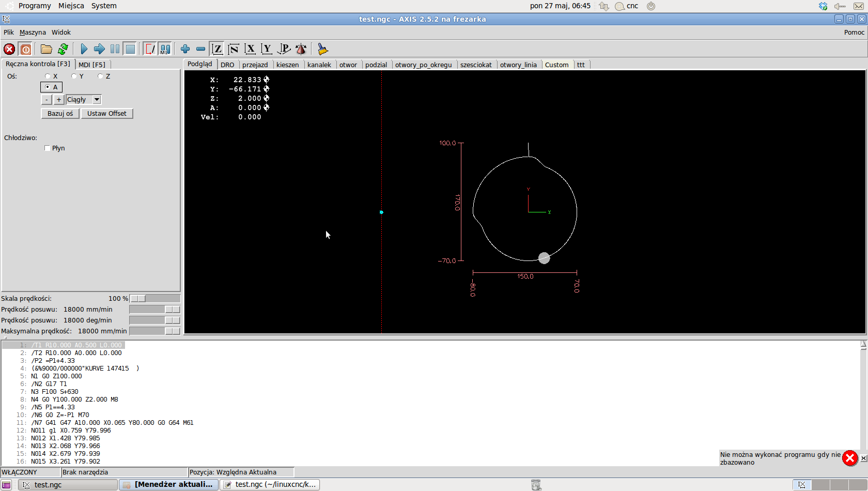Select X axis radio button

tap(48, 76)
